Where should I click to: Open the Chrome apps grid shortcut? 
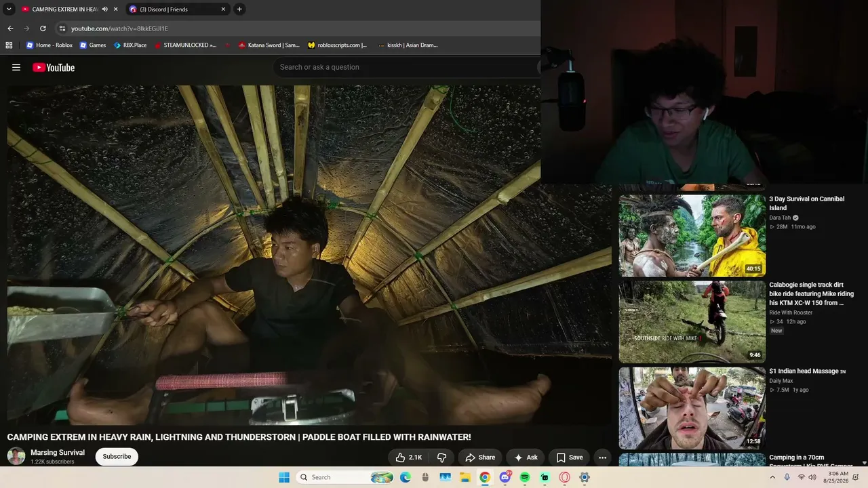[9, 45]
